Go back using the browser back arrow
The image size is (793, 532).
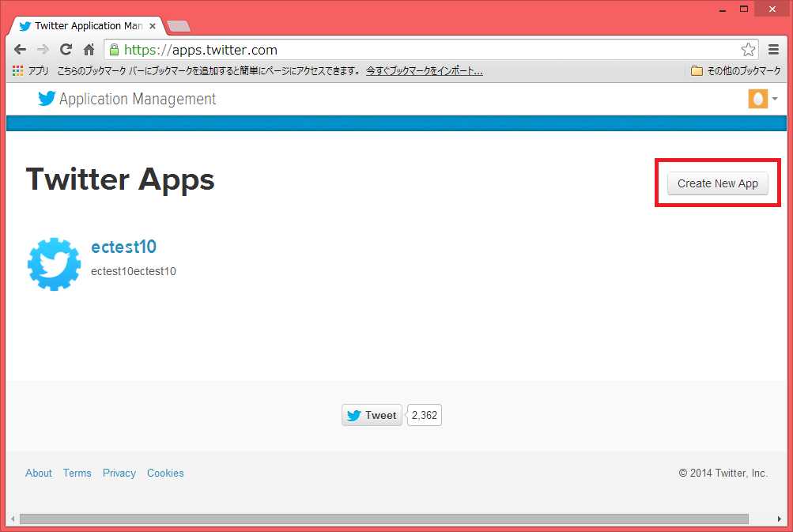pos(21,50)
